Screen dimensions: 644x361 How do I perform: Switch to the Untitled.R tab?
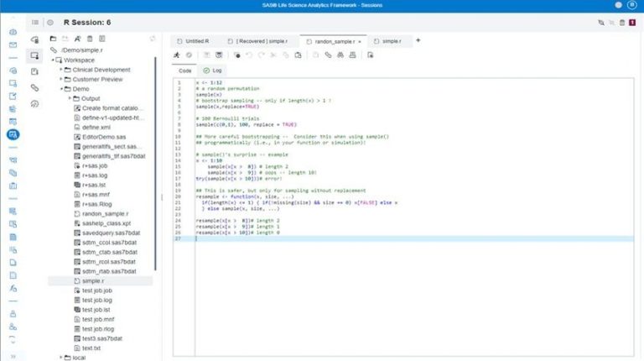[x=195, y=40]
